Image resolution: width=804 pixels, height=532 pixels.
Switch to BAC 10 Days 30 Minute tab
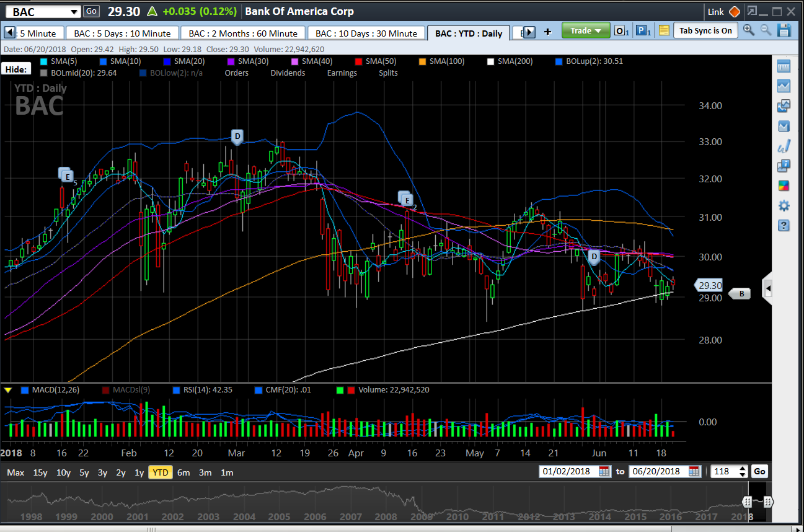tap(366, 33)
